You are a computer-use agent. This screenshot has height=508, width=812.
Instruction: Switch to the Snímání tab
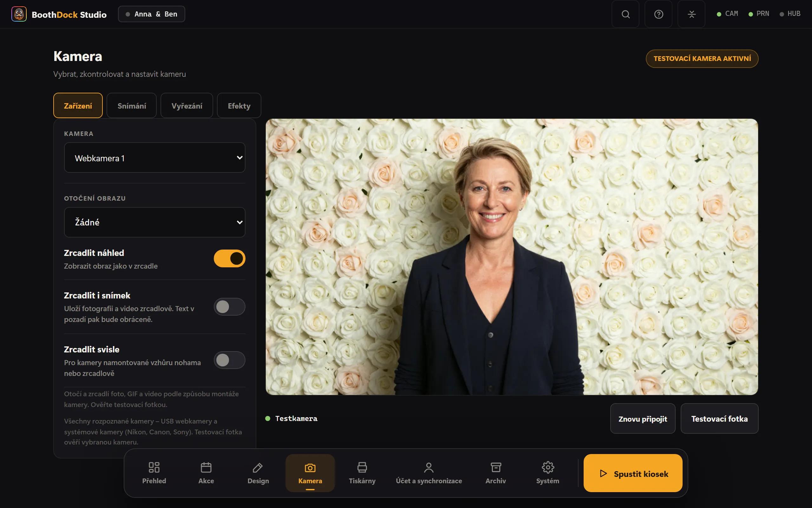click(132, 105)
